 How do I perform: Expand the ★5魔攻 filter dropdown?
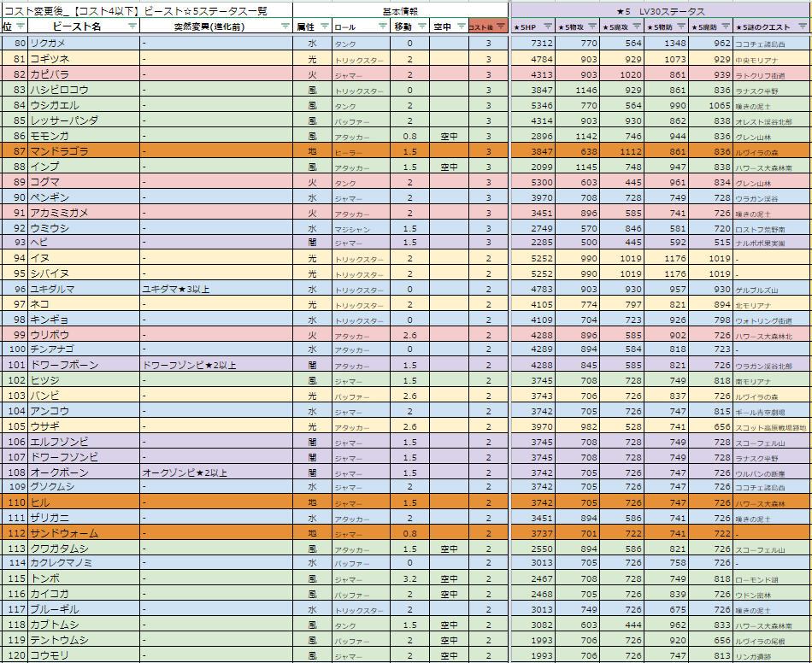[x=636, y=27]
